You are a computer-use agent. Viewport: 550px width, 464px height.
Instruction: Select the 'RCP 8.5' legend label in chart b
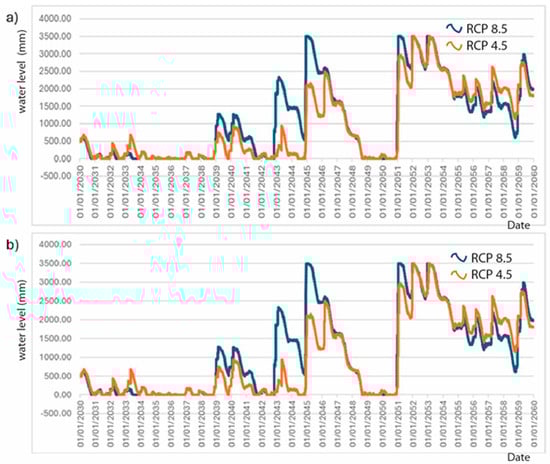click(x=491, y=258)
